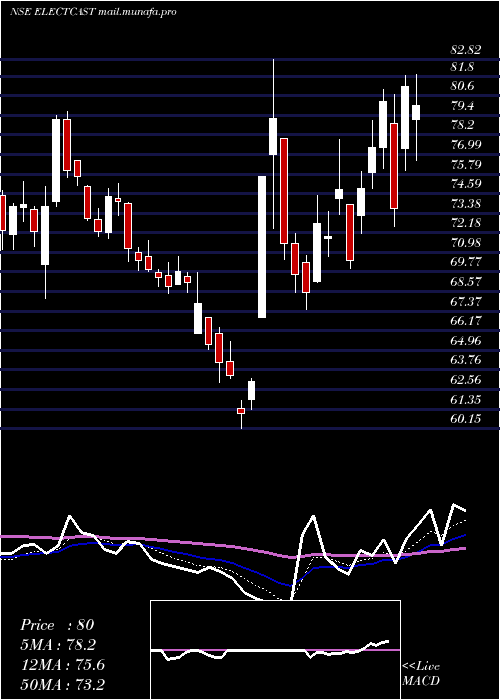Click the 72.18 price axis label

pos(466,223)
